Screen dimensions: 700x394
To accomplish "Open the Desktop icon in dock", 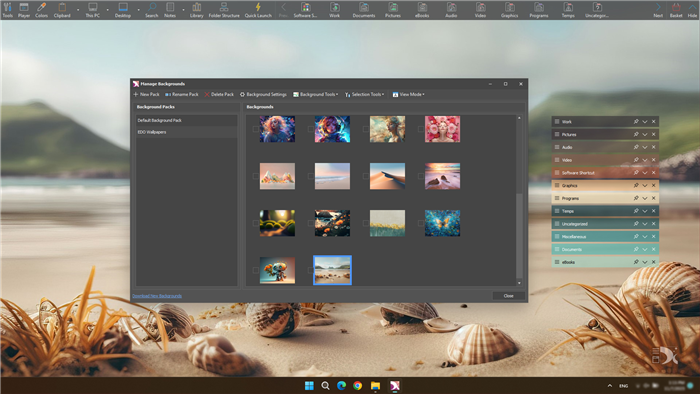I will click(x=123, y=9).
